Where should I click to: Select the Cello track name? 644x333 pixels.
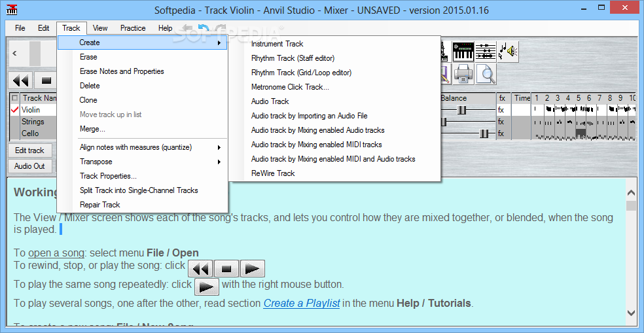click(30, 133)
